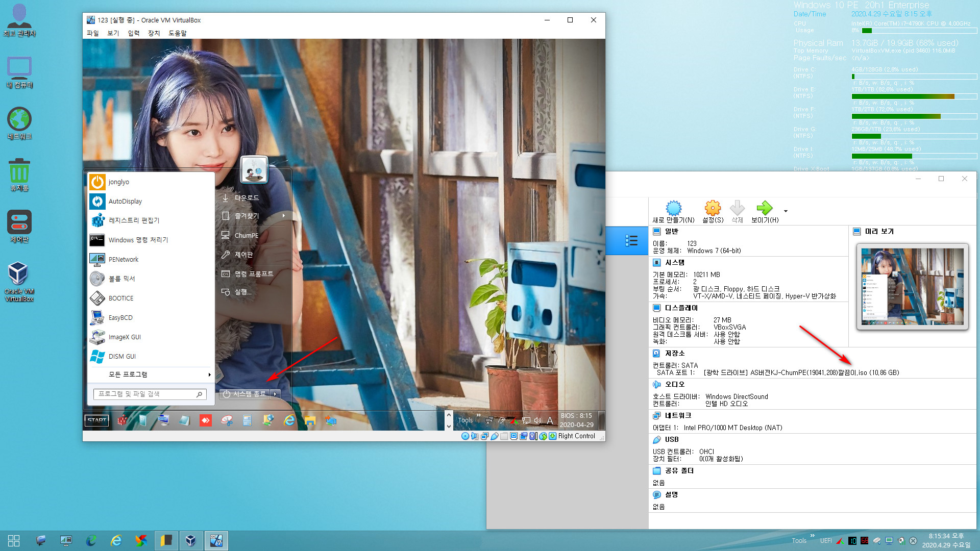
Task: Launch ImageX GUI from start menu
Action: [x=151, y=337]
